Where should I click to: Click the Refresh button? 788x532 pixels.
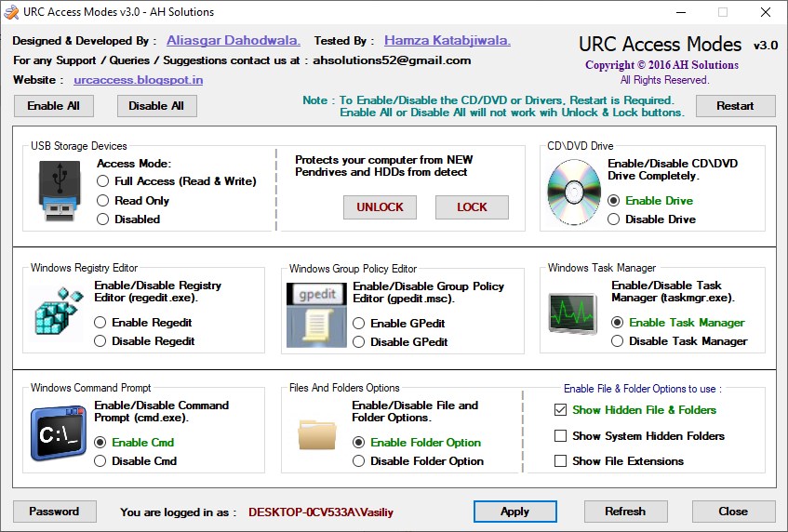626,512
